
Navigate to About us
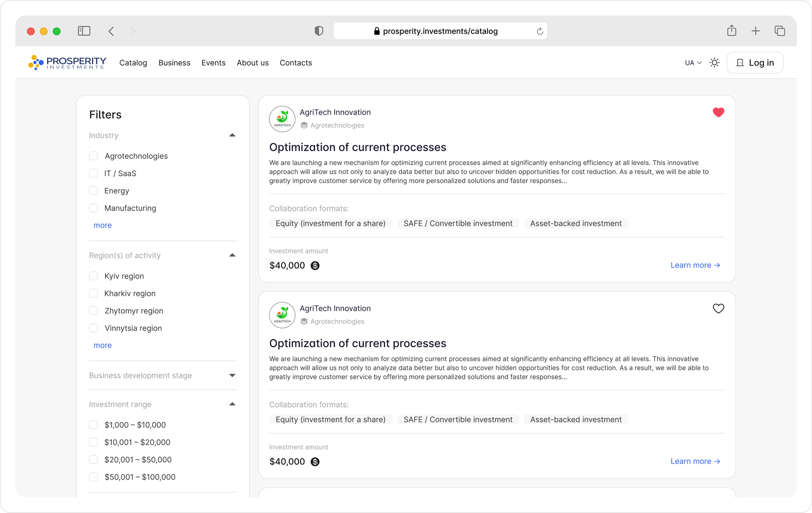[x=252, y=63]
